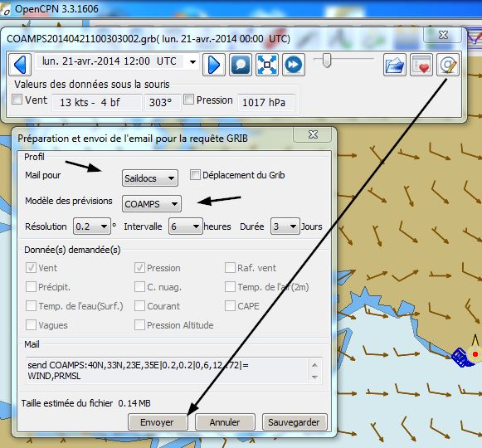The width and height of the screenshot is (482, 448).
Task: Click the animation speed slider handle
Action: pos(327,61)
